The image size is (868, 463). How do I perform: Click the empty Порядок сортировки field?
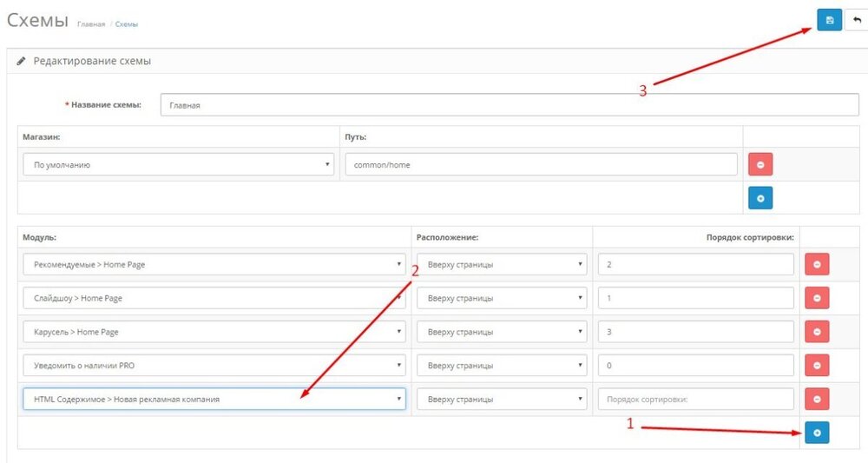[x=695, y=399]
